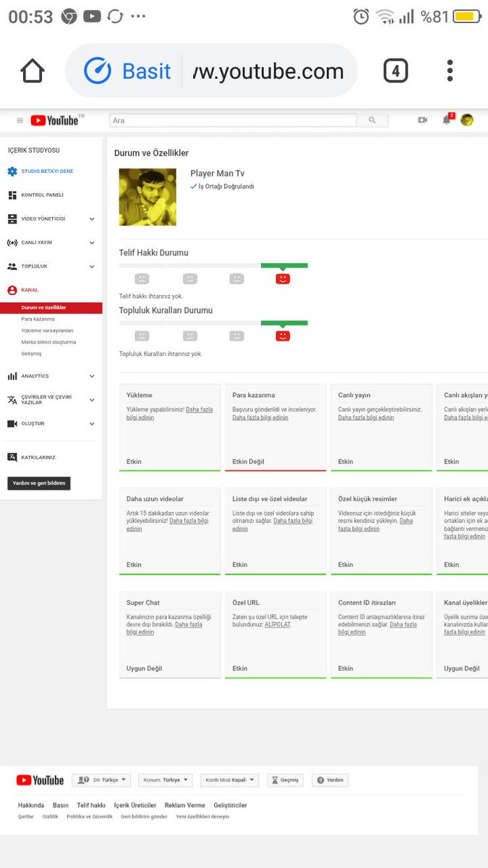Click the Yardım footer button
The height and width of the screenshot is (868, 488).
(x=330, y=780)
